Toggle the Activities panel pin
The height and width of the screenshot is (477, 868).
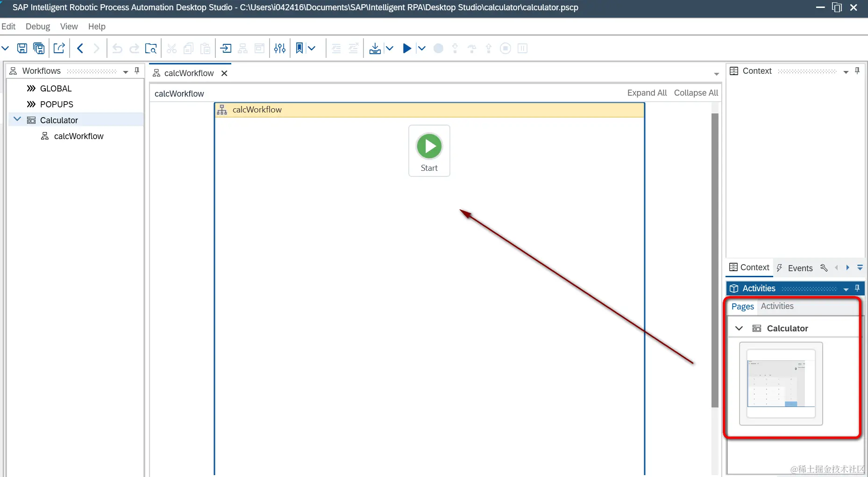click(857, 288)
